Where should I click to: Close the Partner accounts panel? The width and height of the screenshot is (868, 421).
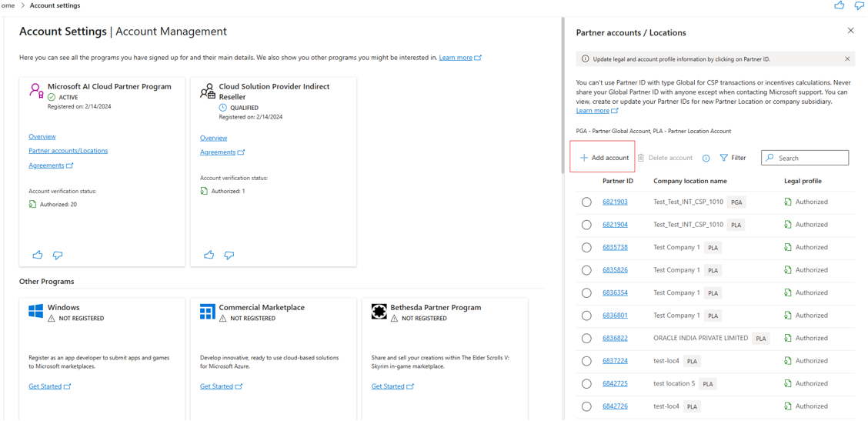[x=850, y=31]
